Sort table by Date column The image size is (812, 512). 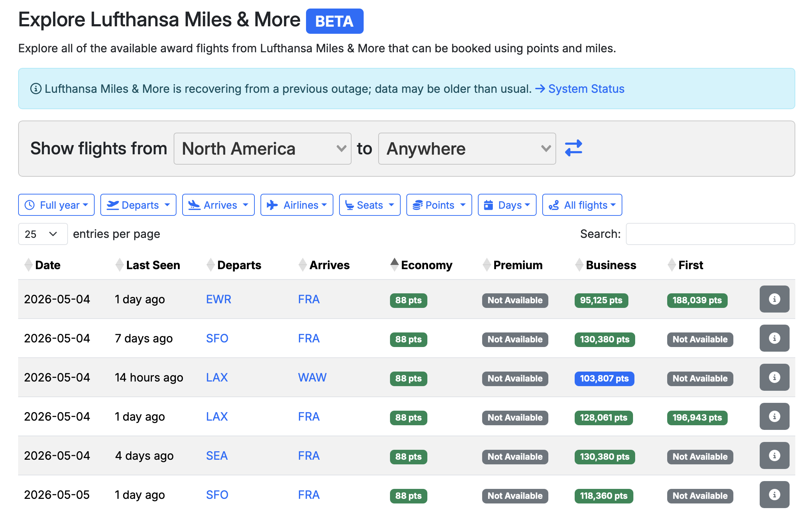[42, 265]
